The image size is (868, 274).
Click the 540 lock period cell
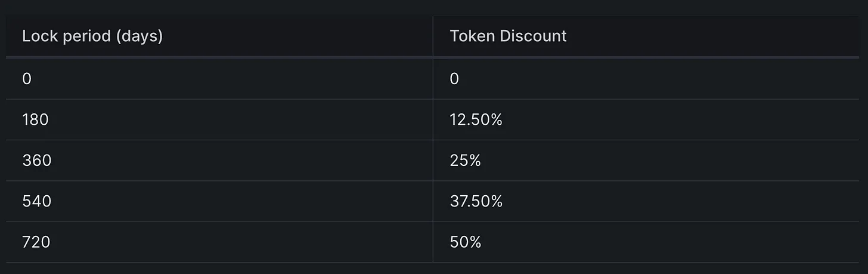click(x=36, y=202)
